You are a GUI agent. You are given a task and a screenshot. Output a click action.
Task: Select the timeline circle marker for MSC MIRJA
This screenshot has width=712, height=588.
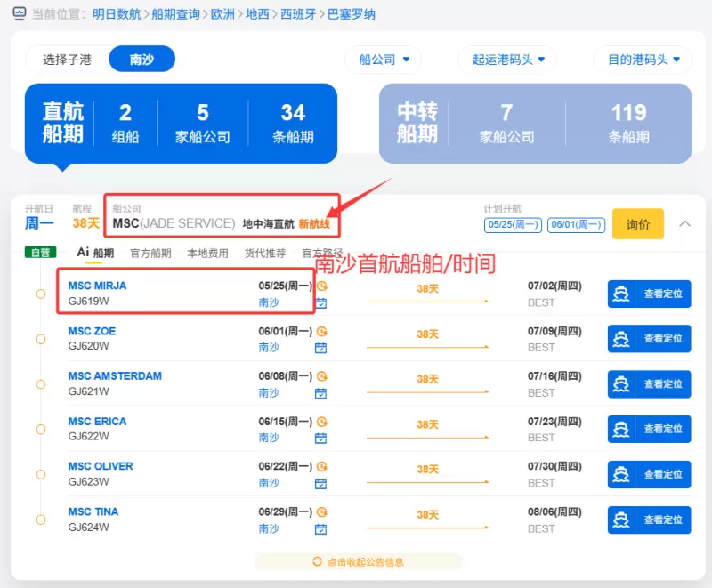click(41, 294)
